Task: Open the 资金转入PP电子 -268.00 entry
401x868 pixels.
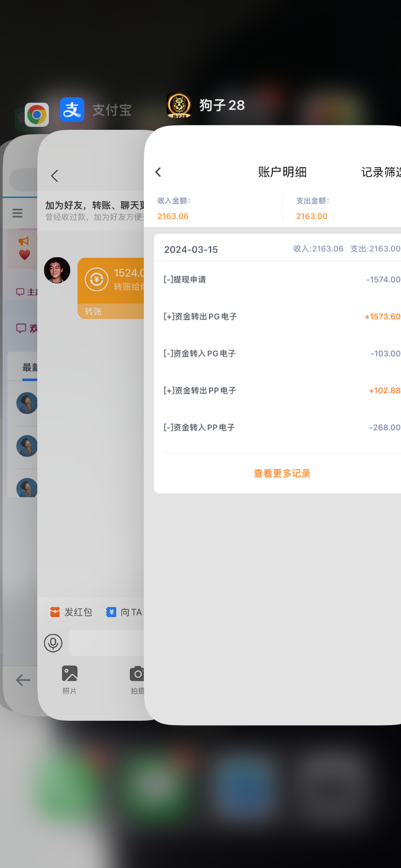Action: coord(281,427)
